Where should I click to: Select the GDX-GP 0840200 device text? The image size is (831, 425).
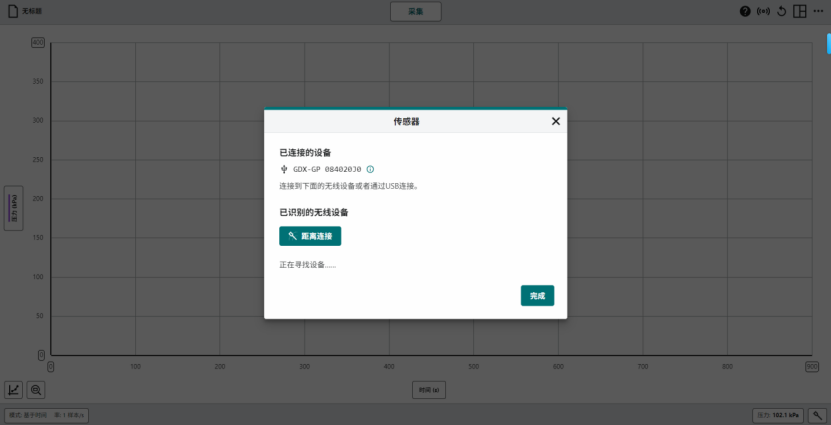pos(327,170)
